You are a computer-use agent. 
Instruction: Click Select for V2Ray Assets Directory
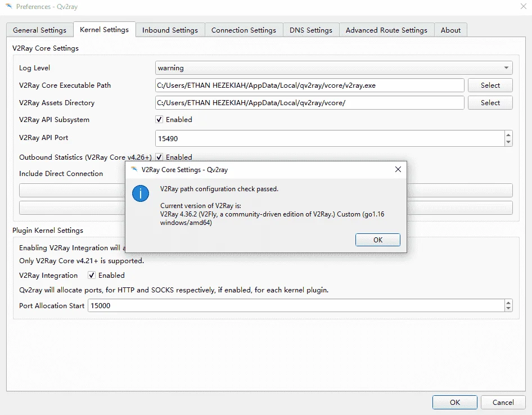pyautogui.click(x=490, y=103)
